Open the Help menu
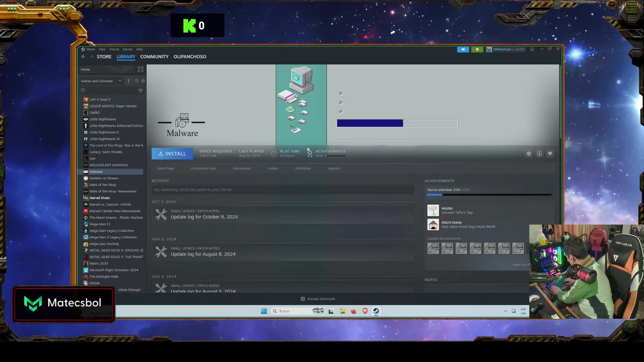Viewport: 644px width, 362px height. [139, 49]
